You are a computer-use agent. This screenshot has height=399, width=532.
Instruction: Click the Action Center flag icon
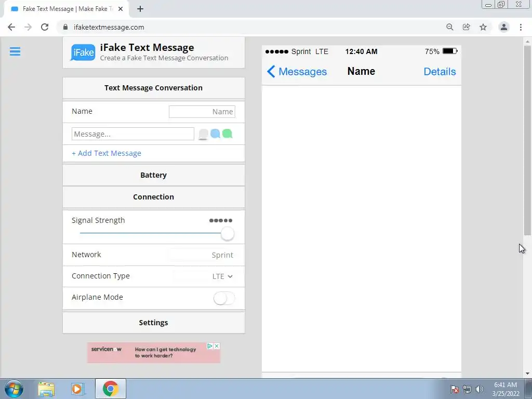point(455,389)
